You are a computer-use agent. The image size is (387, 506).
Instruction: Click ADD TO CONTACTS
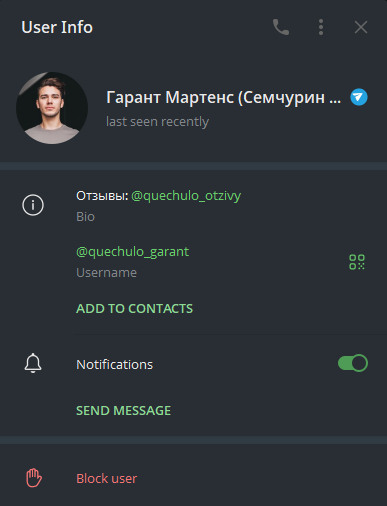(134, 309)
